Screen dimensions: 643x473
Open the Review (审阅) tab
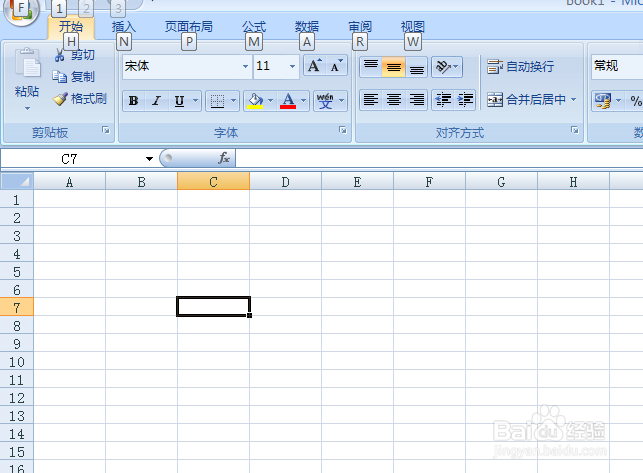pos(360,27)
